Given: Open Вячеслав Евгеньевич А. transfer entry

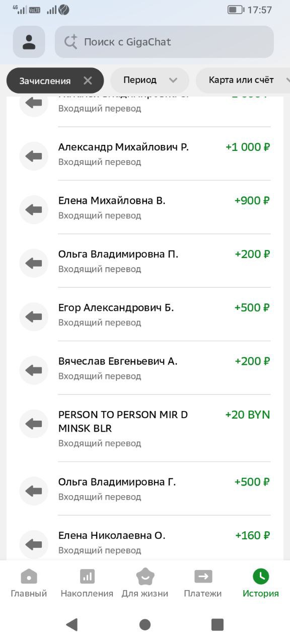Looking at the screenshot, I should [x=145, y=368].
